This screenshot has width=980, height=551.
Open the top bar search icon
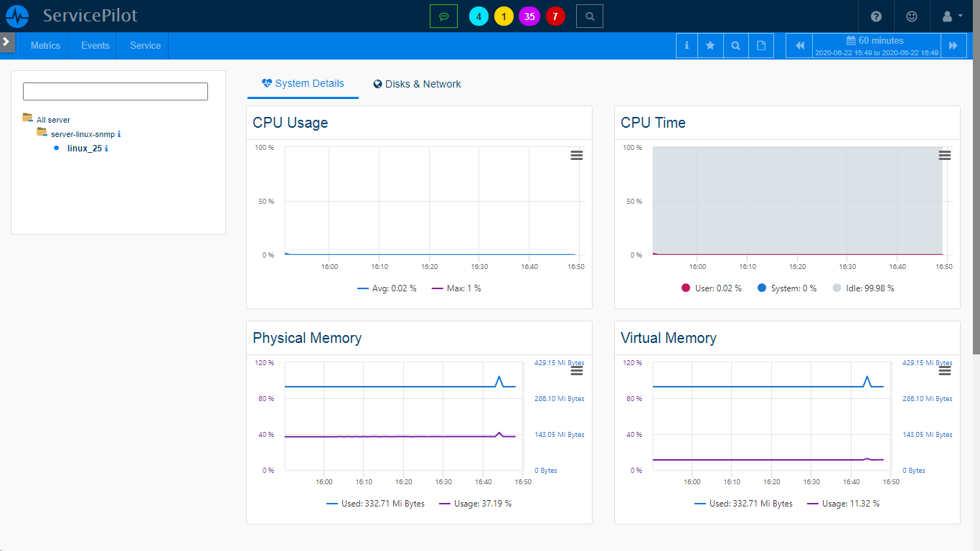589,16
